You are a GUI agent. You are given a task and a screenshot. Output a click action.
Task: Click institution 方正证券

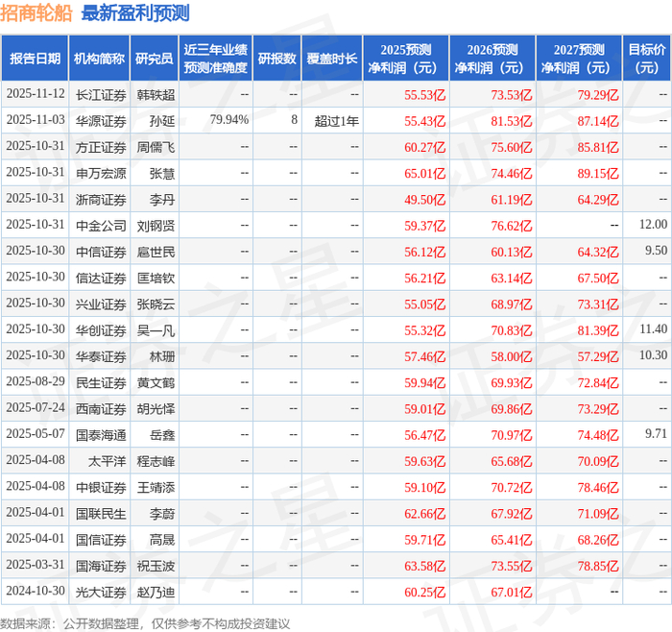101,147
